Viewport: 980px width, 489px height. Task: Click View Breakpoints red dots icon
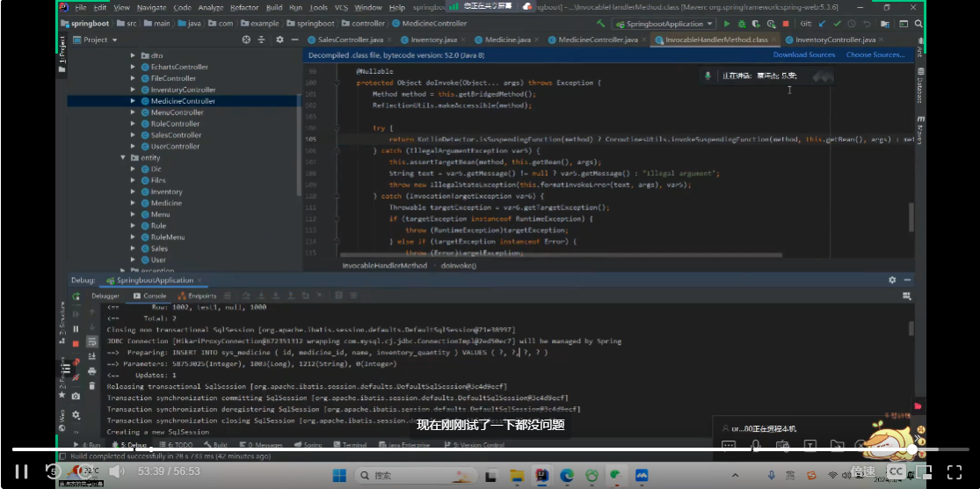(76, 362)
